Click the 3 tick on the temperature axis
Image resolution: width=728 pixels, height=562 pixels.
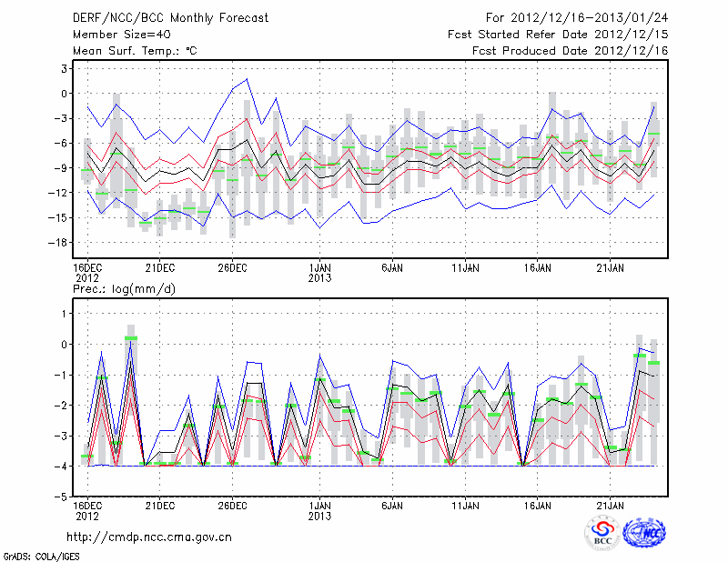coord(64,68)
